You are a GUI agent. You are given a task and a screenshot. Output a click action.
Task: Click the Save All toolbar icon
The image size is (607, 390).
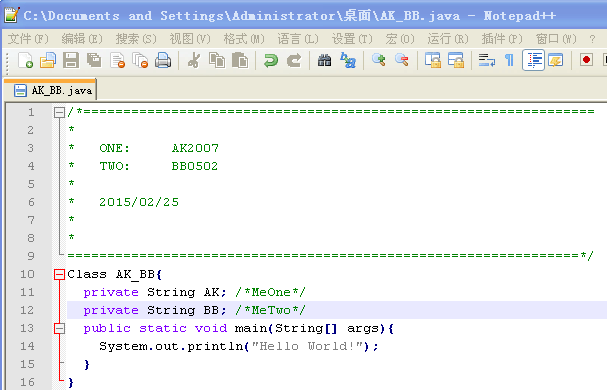94,60
